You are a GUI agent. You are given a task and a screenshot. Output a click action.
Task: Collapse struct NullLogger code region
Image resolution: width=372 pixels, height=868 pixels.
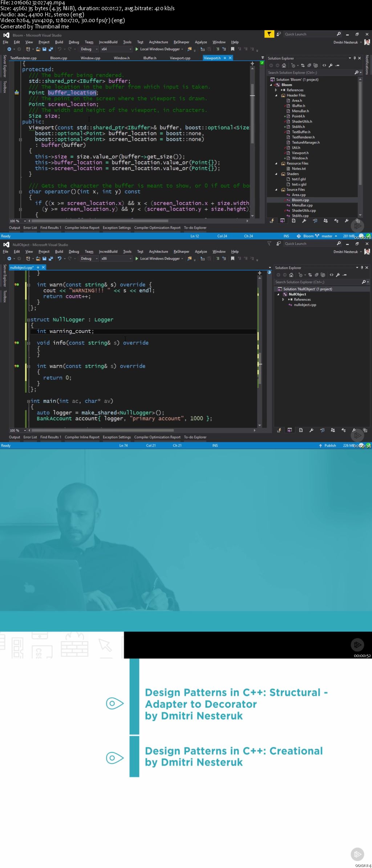click(28, 320)
